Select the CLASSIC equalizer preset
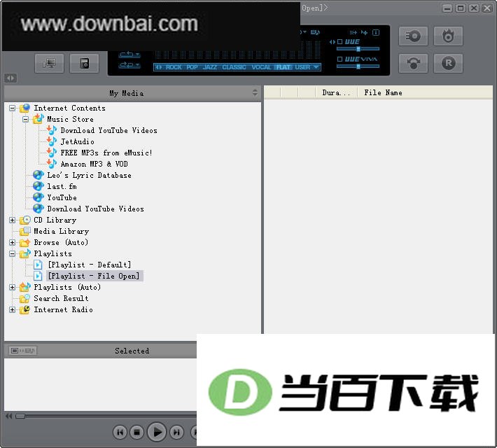The image size is (497, 448). point(234,67)
